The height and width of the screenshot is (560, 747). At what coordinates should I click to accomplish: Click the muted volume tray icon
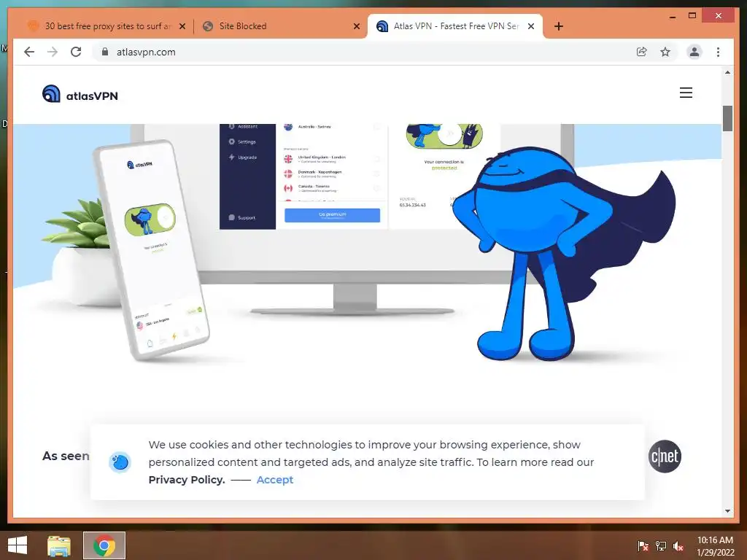[x=678, y=546]
